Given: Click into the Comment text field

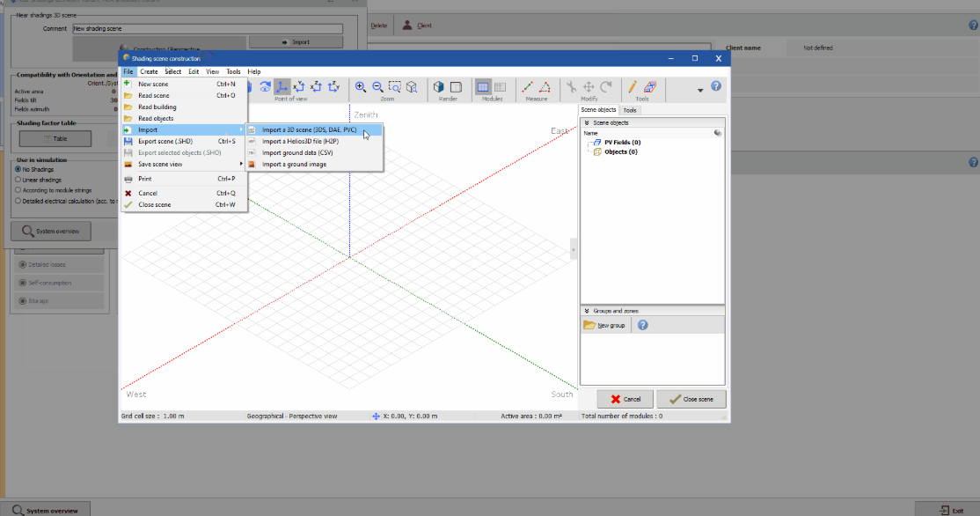Looking at the screenshot, I should coord(208,29).
